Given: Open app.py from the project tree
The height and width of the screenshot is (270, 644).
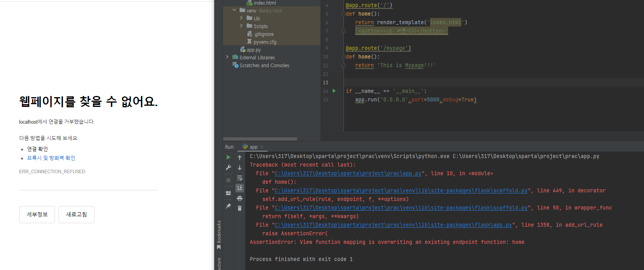Looking at the screenshot, I should click(253, 50).
